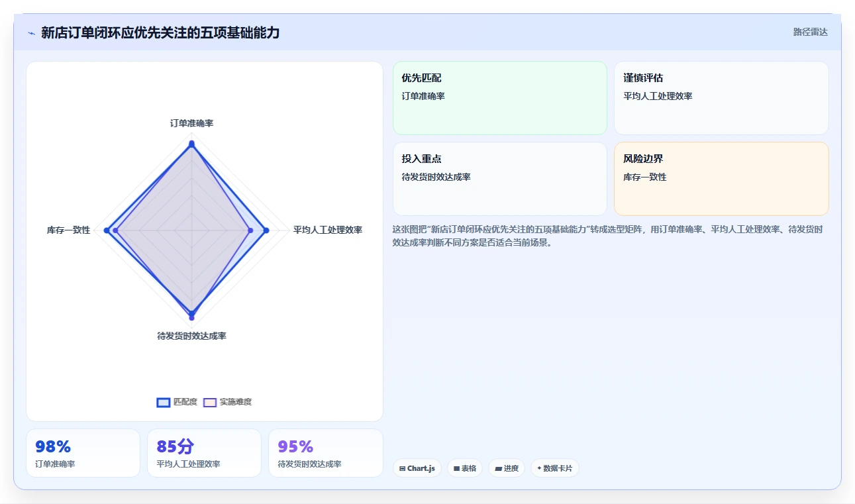This screenshot has width=855, height=504.
Task: Toggle the 实施难度 legend swatch
Action: tap(210, 402)
